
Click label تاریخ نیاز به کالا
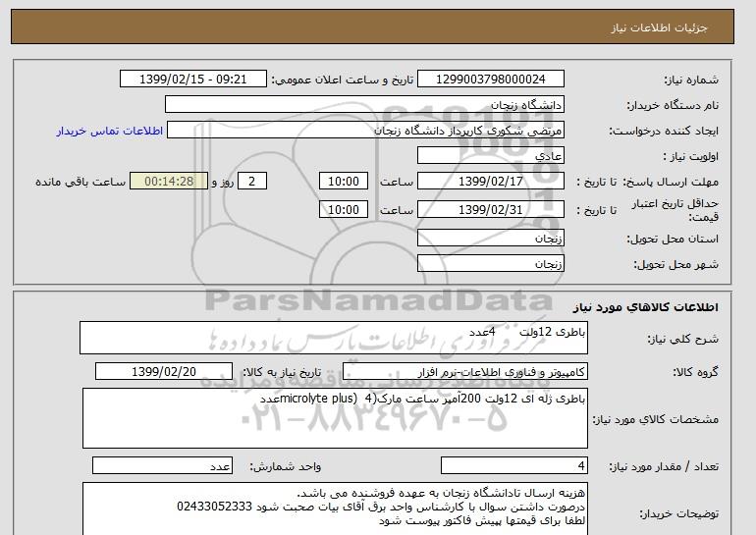[282, 372]
